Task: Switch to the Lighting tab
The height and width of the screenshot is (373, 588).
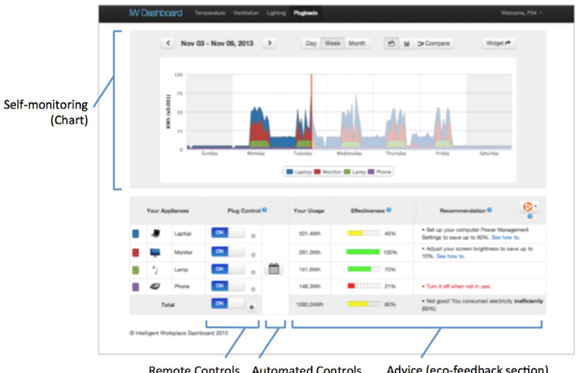Action: tap(276, 13)
